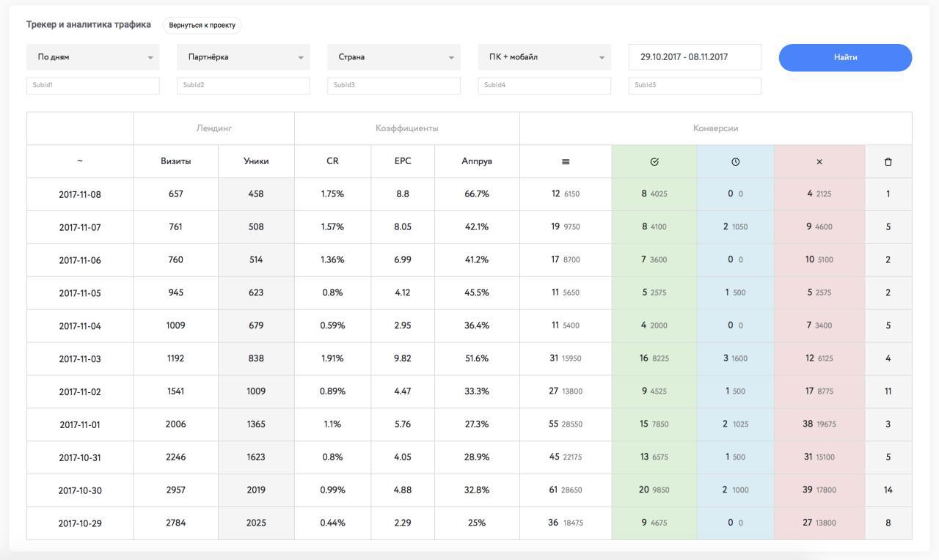Click the all-conversions list icon column header

pos(566,161)
